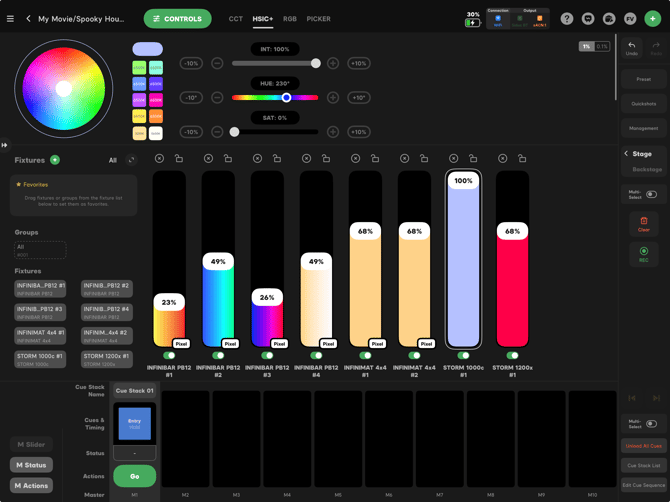Pick the magenta color preset swatch
This screenshot has width=670, height=502.
click(156, 100)
